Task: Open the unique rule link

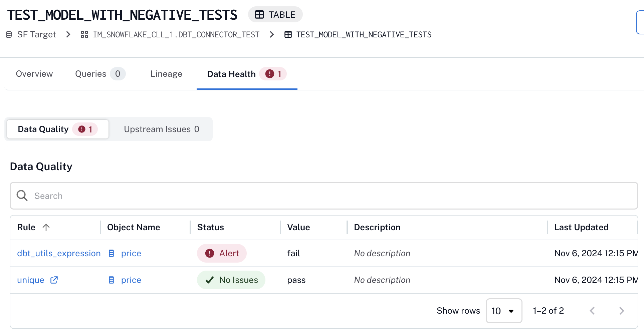Action: pyautogui.click(x=31, y=280)
